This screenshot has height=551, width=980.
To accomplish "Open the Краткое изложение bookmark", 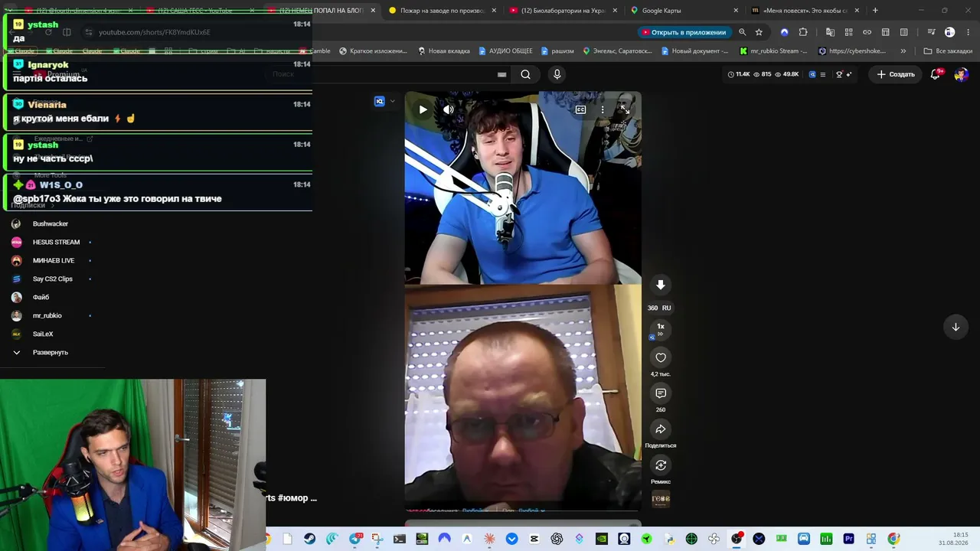I will click(373, 51).
